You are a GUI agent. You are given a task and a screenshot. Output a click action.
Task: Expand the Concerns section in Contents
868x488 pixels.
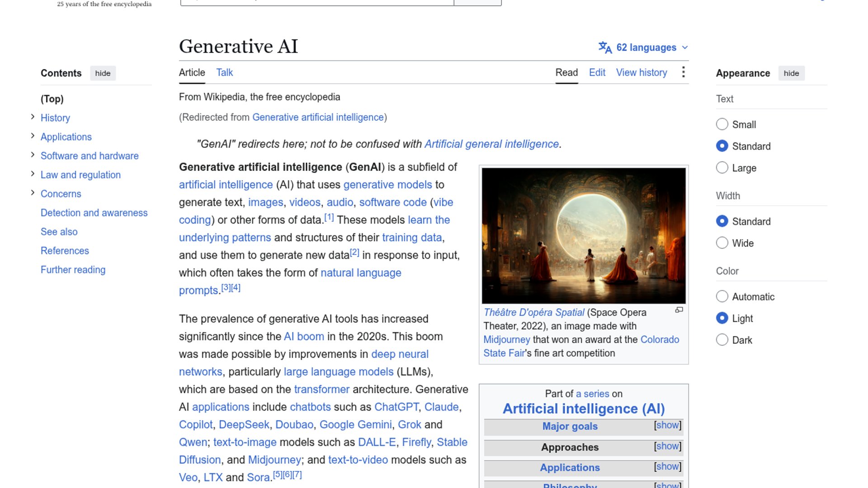click(33, 193)
